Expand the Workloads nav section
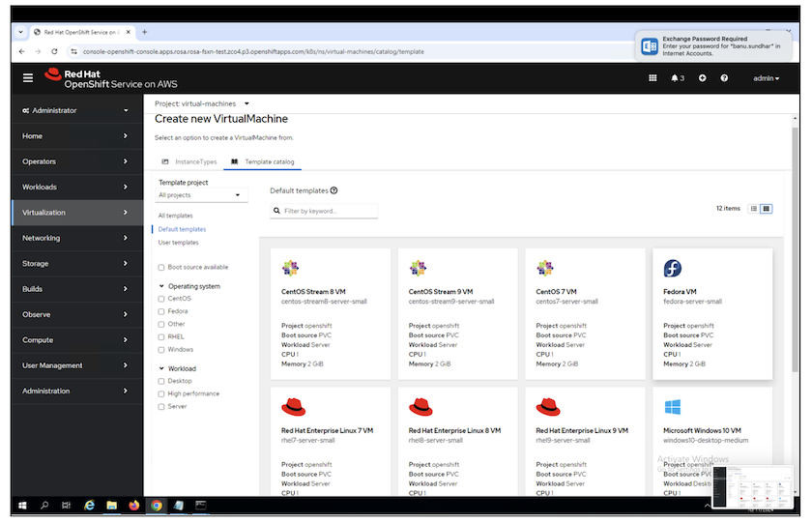 75,187
